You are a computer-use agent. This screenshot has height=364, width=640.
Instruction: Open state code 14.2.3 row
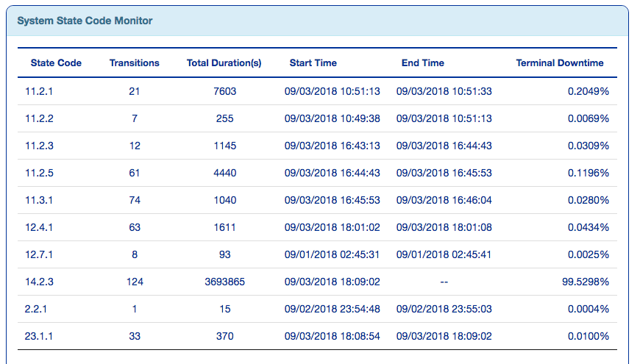(40, 282)
